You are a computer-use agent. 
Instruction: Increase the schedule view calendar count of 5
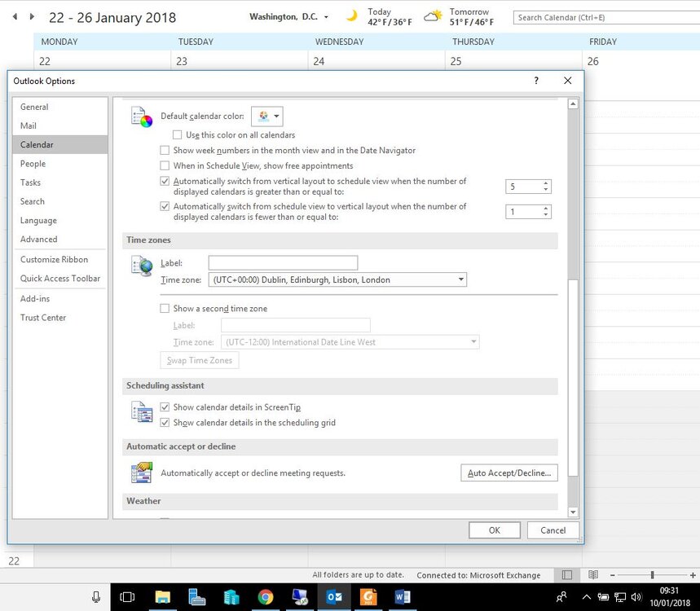[x=545, y=183]
